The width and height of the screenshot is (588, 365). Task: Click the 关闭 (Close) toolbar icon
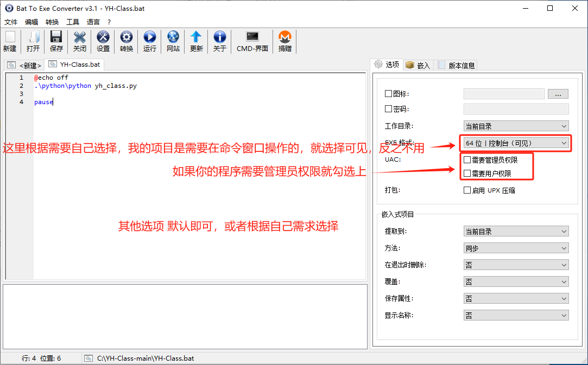(x=79, y=41)
